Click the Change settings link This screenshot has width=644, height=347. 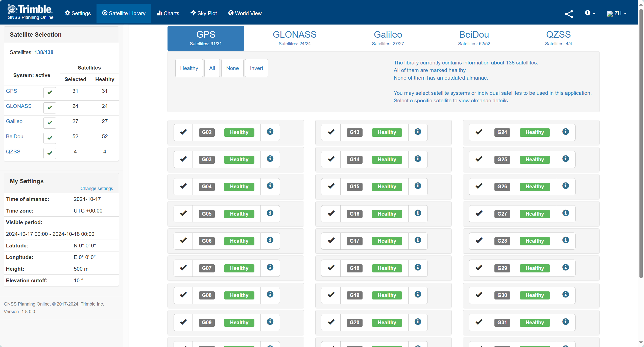pos(97,189)
